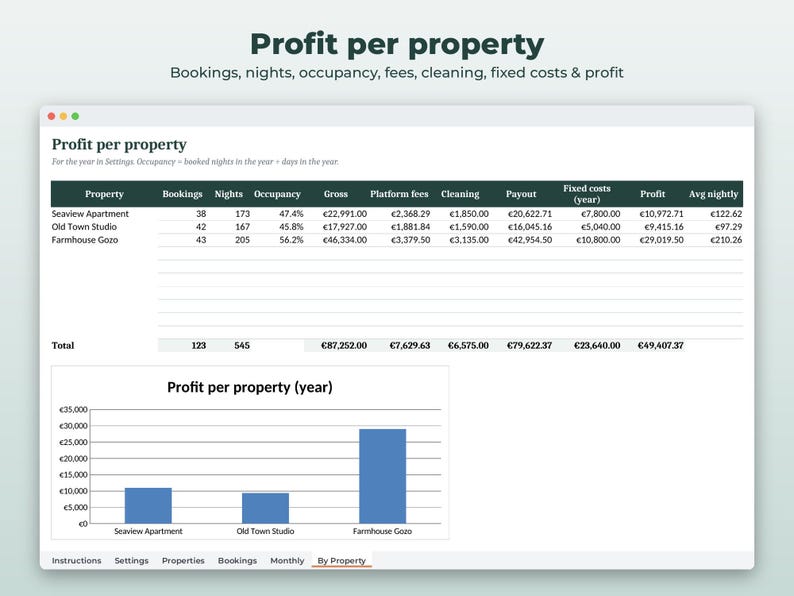794x596 pixels.
Task: Click total profit cell €49,407.37
Action: (660, 345)
